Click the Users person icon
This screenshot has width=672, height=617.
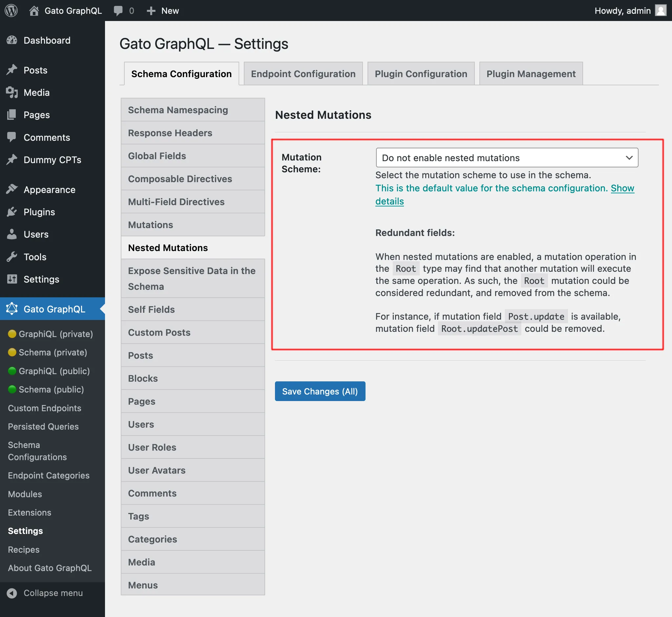pos(12,234)
